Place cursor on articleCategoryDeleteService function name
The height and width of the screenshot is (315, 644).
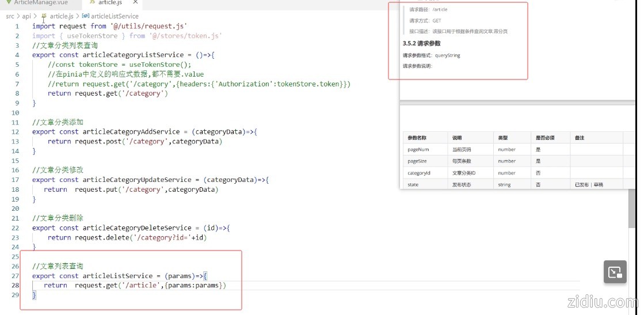[136, 228]
